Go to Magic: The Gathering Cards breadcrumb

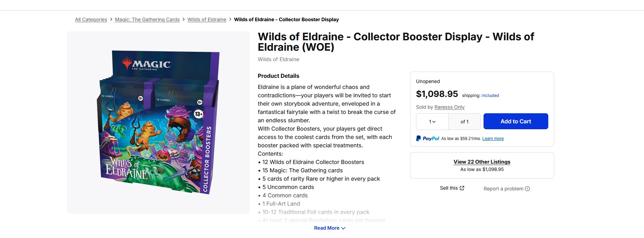[x=147, y=19]
